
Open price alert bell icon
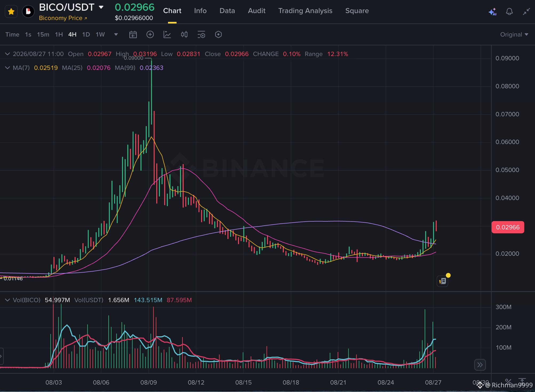coord(509,11)
